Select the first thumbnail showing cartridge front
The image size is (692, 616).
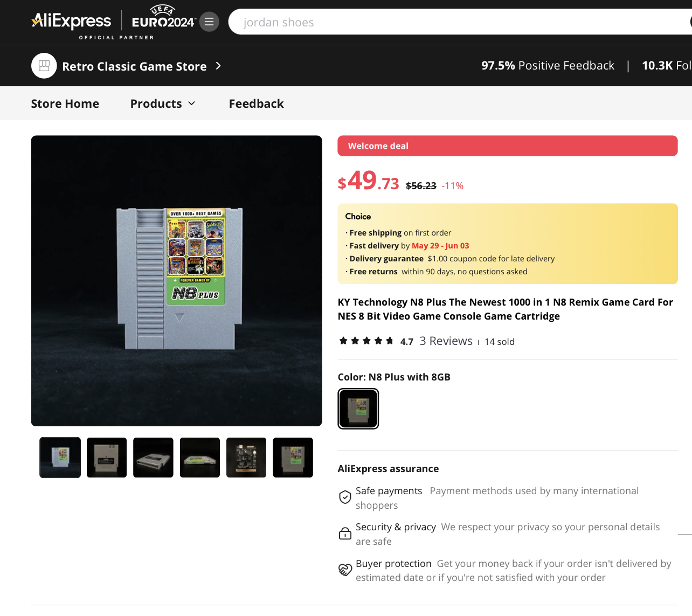(x=60, y=458)
